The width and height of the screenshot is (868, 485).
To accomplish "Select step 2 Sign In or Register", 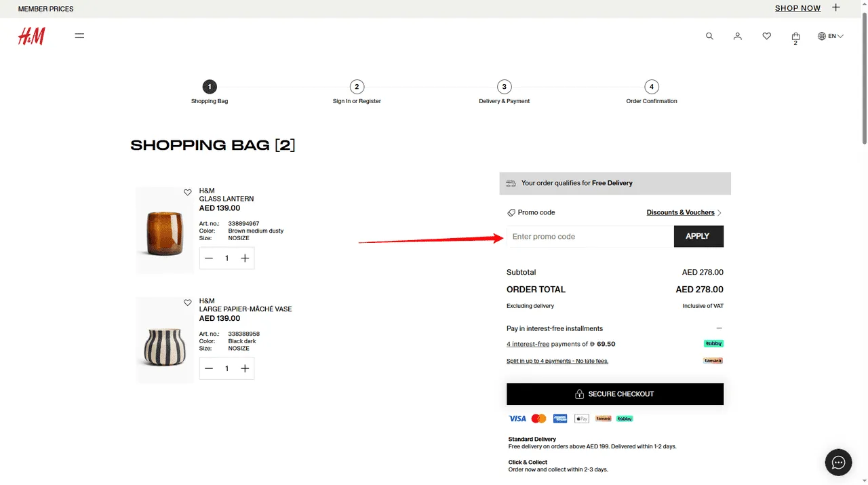I will 357,87.
